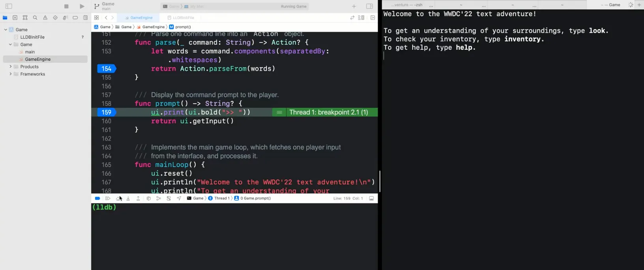Continue program execution in debug bar
644x270 pixels.
[107, 198]
